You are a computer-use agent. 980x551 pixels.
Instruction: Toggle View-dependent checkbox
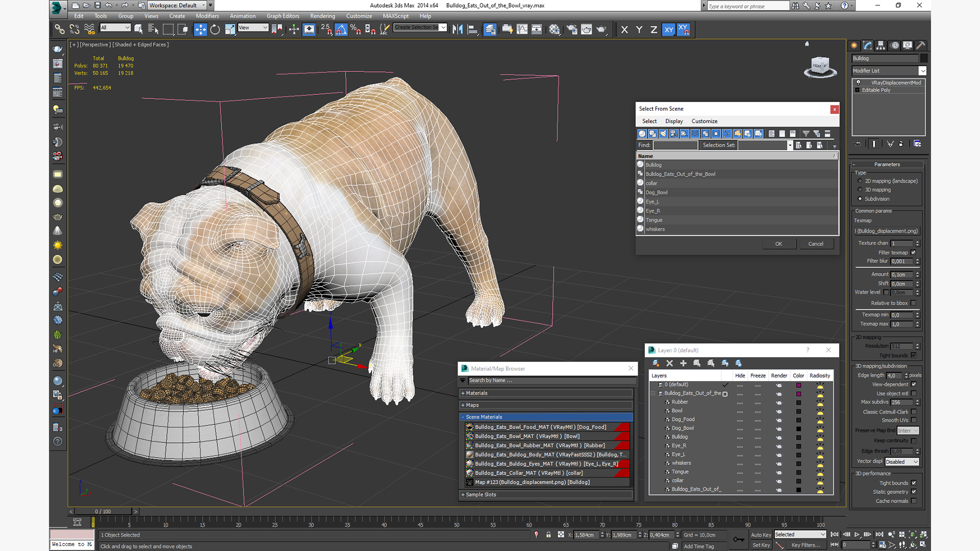click(x=914, y=384)
